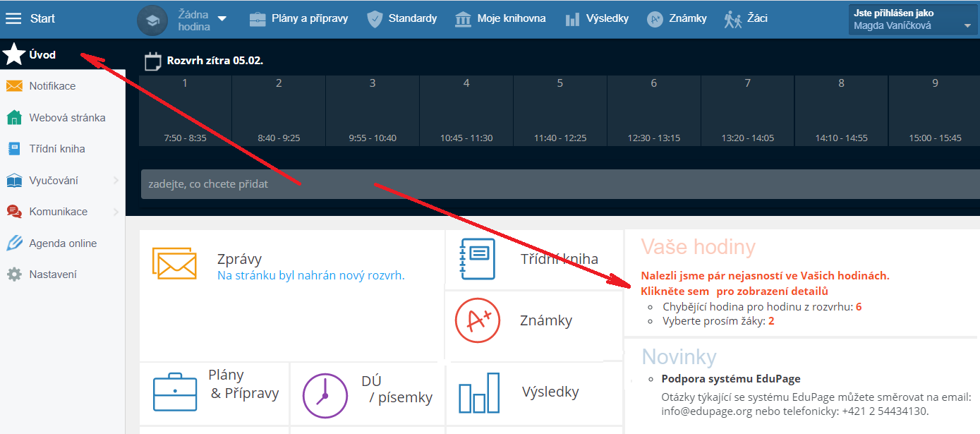Click the Komunikace speech bubbles icon

tap(14, 212)
